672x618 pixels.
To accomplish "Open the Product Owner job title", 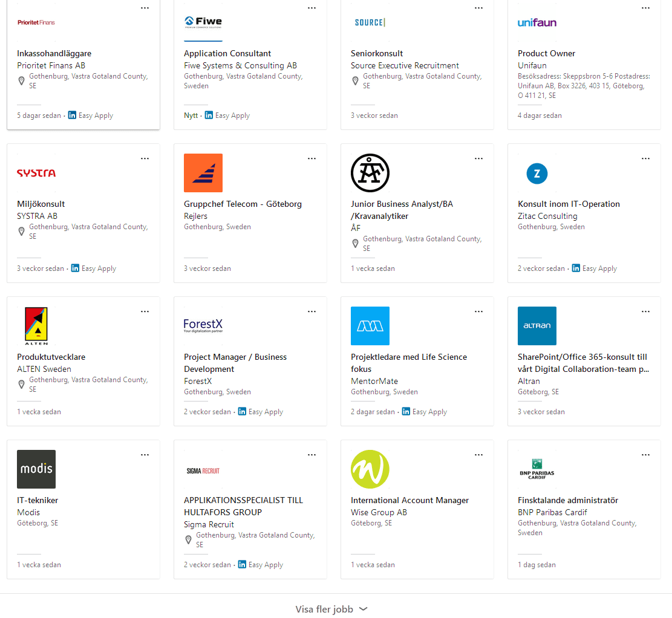I will 546,54.
